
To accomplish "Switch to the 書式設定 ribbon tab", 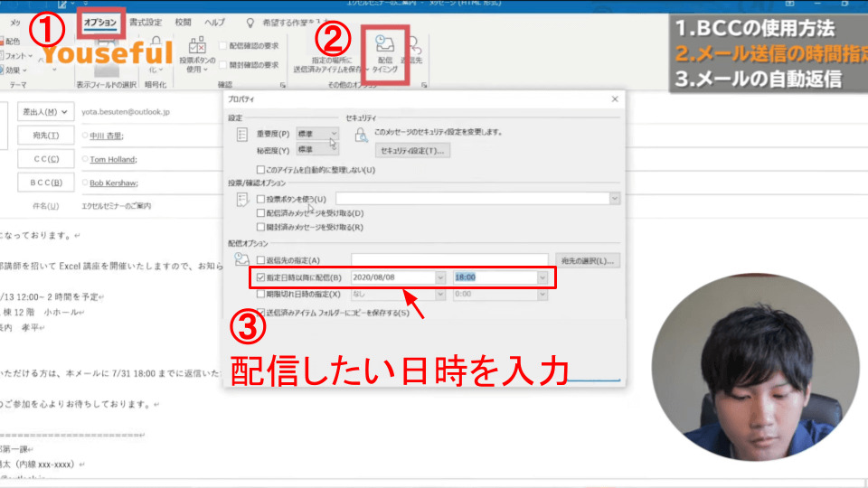I will pos(146,23).
